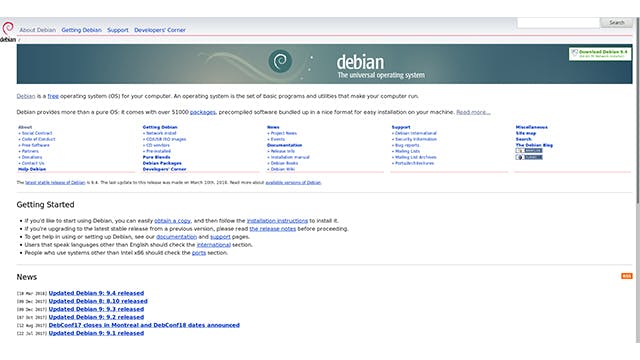Open 'Updated Debian 9: 9.4 released' news

96,293
